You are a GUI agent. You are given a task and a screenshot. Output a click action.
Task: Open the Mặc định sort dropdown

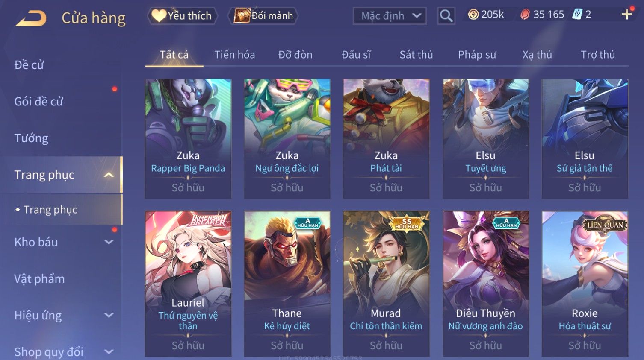[x=390, y=16]
